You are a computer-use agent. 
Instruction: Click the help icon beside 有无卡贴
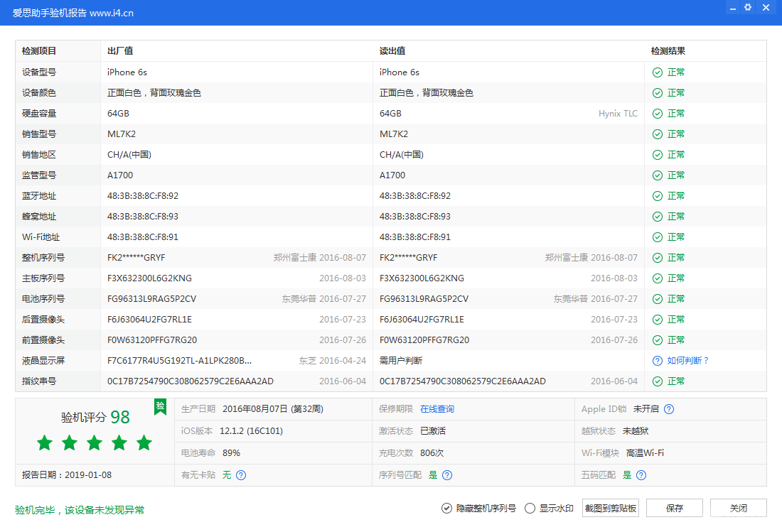pyautogui.click(x=241, y=474)
